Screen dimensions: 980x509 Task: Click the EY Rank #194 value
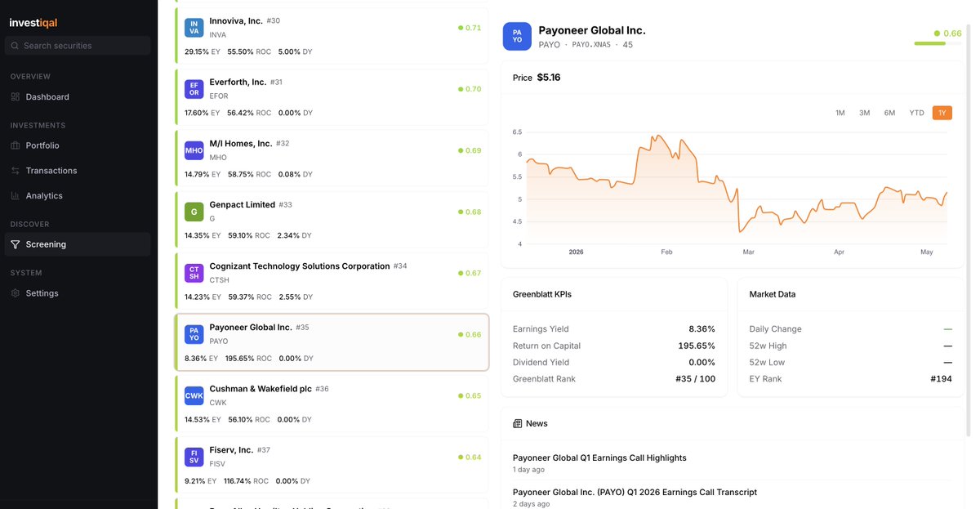tap(941, 379)
